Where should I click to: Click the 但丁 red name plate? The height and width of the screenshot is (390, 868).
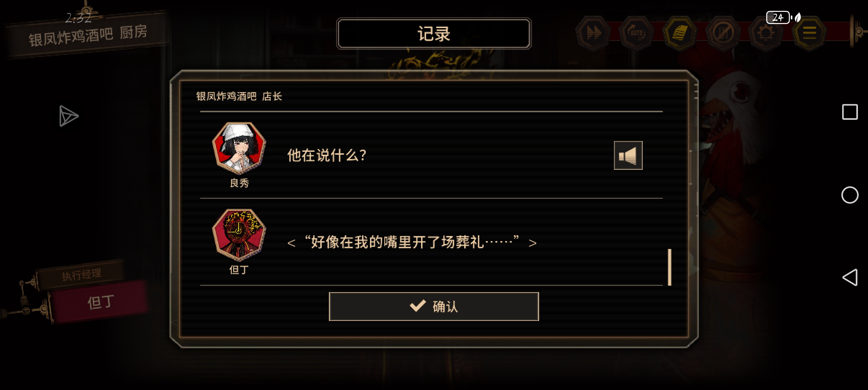click(100, 301)
